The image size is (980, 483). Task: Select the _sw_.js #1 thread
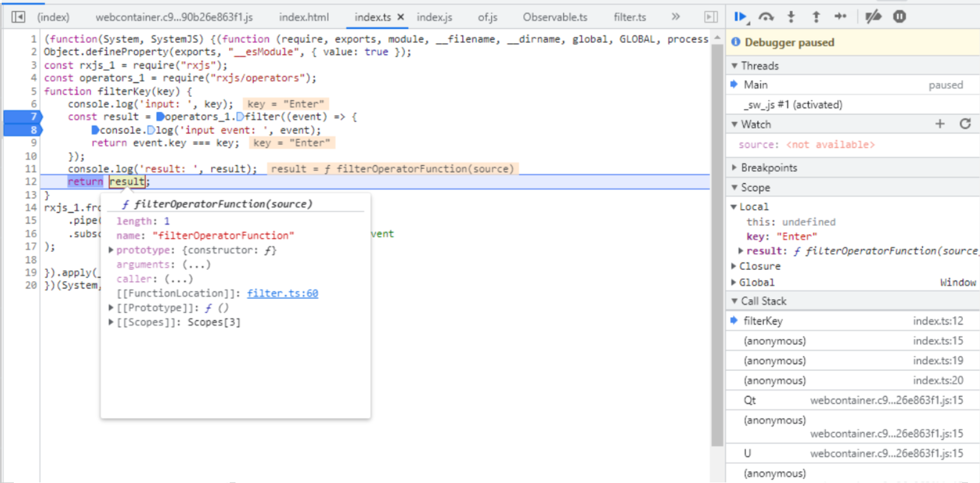(853, 104)
